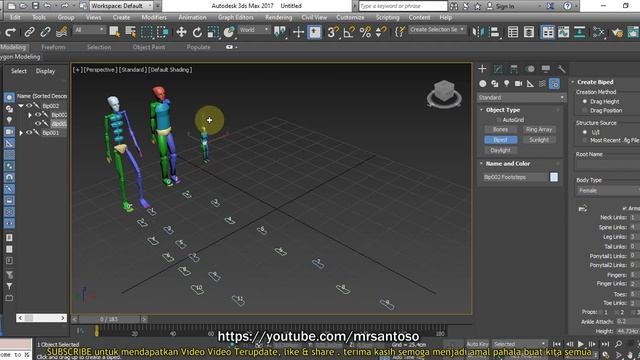640x360 pixels.
Task: Click the Bones object type button
Action: point(500,129)
